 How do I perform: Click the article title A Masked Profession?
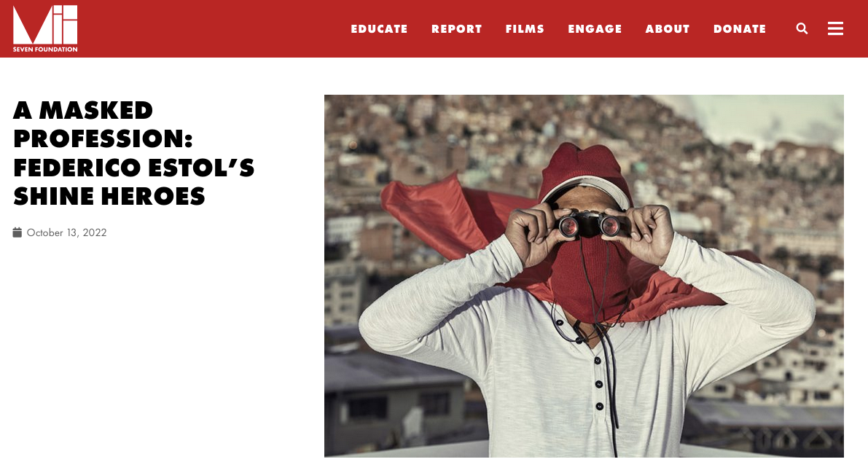tap(134, 153)
